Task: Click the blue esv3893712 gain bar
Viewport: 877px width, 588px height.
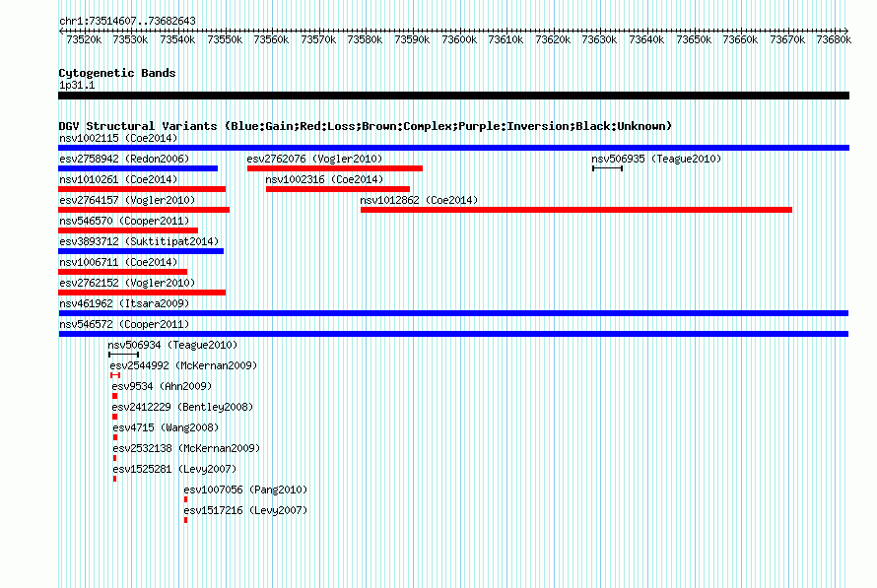Action: 141,251
